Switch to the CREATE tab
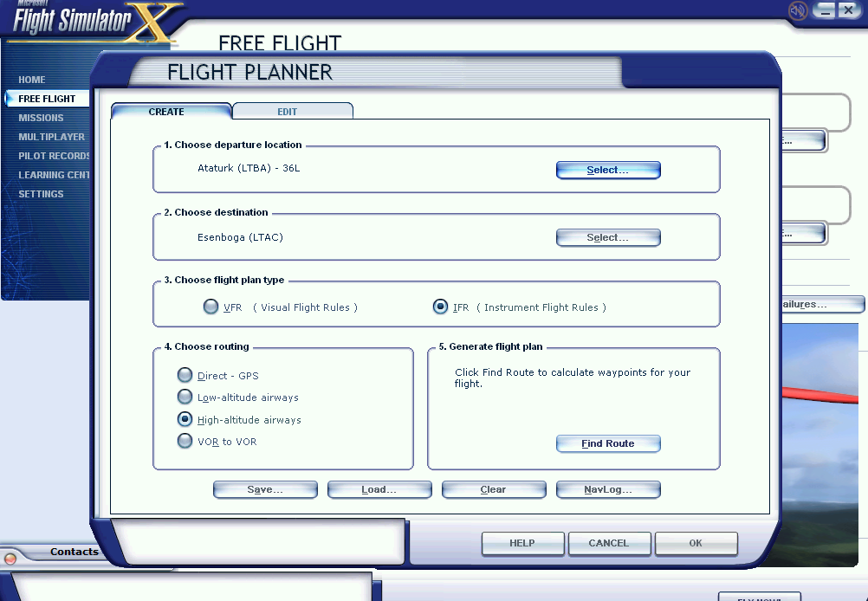 [x=170, y=111]
